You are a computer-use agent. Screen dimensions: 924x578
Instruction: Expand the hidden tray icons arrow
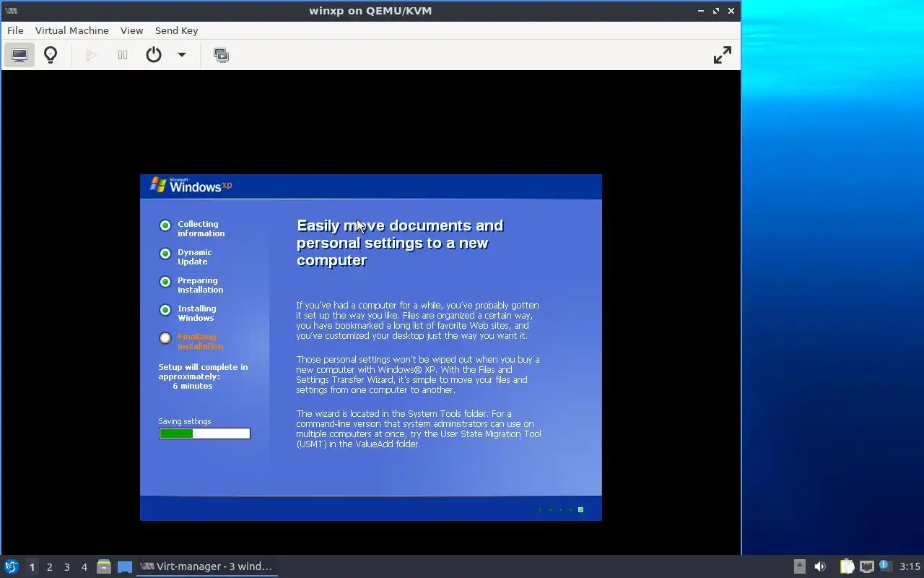[x=799, y=566]
